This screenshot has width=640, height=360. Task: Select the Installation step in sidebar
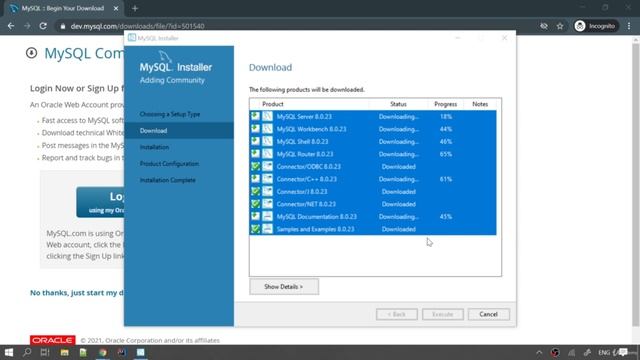coord(154,147)
